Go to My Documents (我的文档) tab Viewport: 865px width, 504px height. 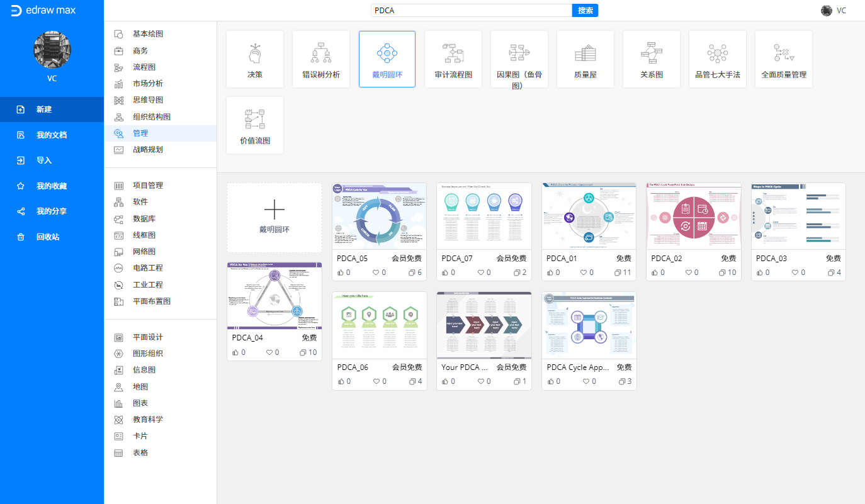[x=52, y=135]
